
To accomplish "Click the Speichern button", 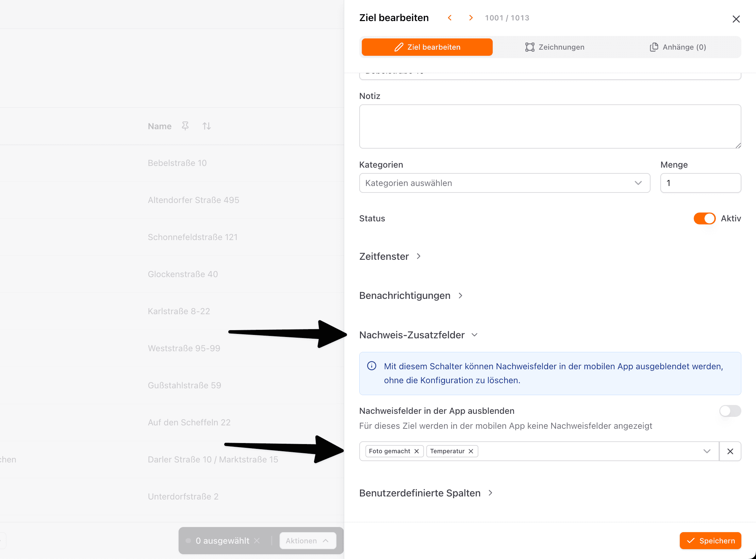I will (710, 541).
